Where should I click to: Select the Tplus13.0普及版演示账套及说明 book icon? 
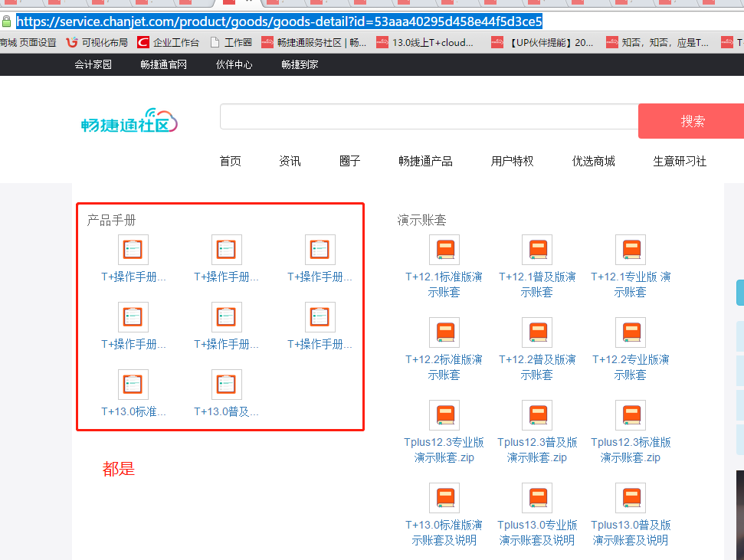pos(631,498)
